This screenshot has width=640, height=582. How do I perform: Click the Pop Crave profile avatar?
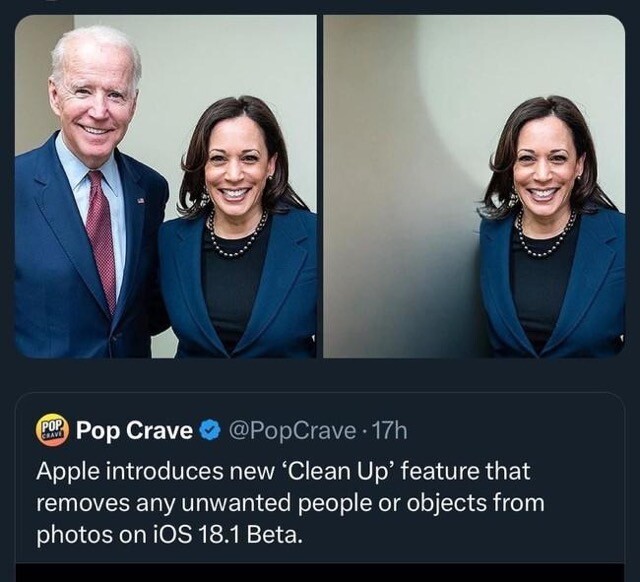coord(52,431)
